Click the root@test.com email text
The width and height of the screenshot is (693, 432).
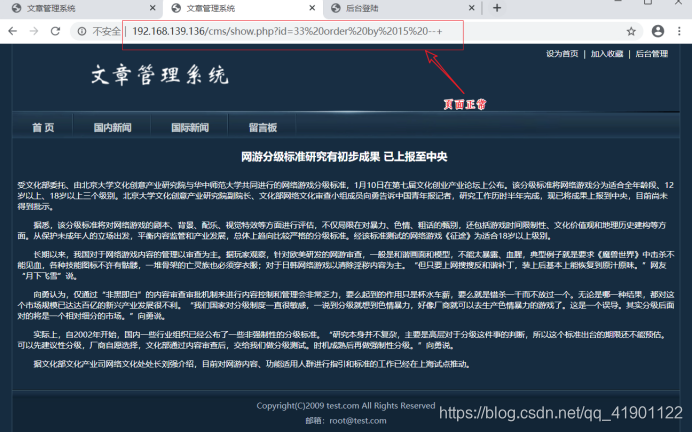pos(358,421)
